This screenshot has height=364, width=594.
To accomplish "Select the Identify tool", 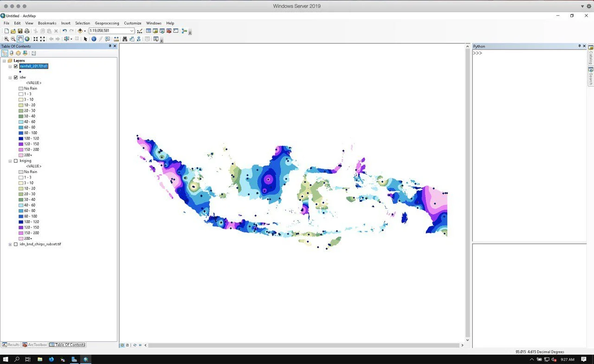I will [94, 39].
